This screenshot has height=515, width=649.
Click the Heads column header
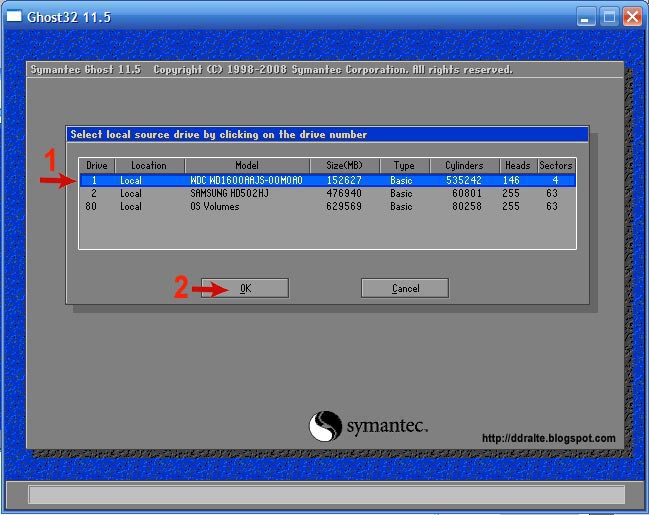coord(518,166)
